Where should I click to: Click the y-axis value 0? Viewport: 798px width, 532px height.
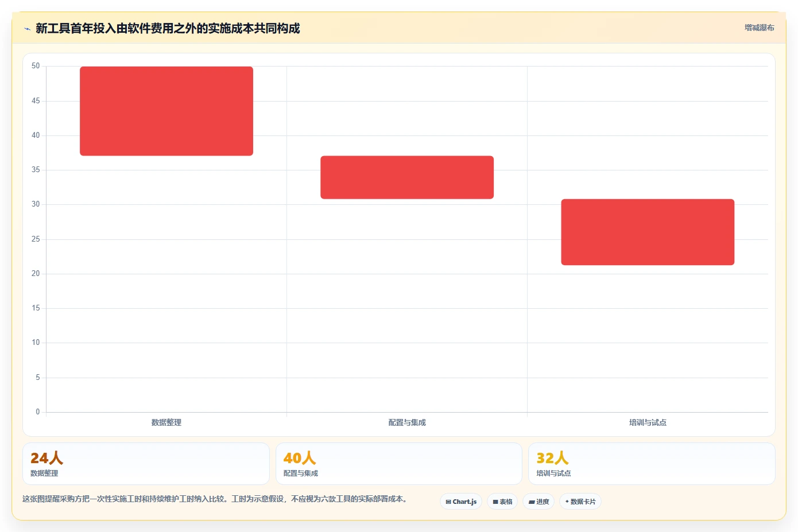coord(38,412)
